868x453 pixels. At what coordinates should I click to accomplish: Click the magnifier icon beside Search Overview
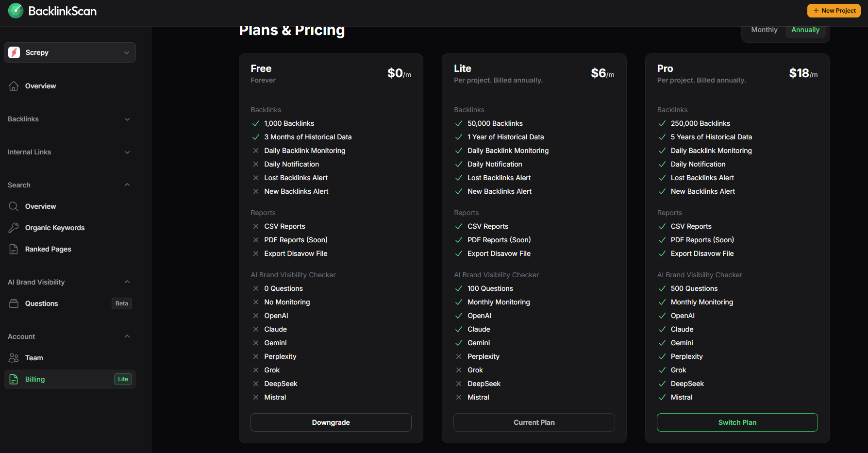[x=14, y=206]
